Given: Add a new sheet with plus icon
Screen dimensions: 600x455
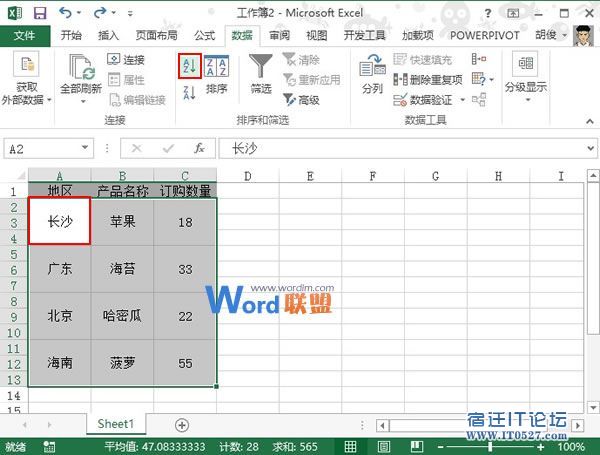Looking at the screenshot, I should click(x=182, y=425).
